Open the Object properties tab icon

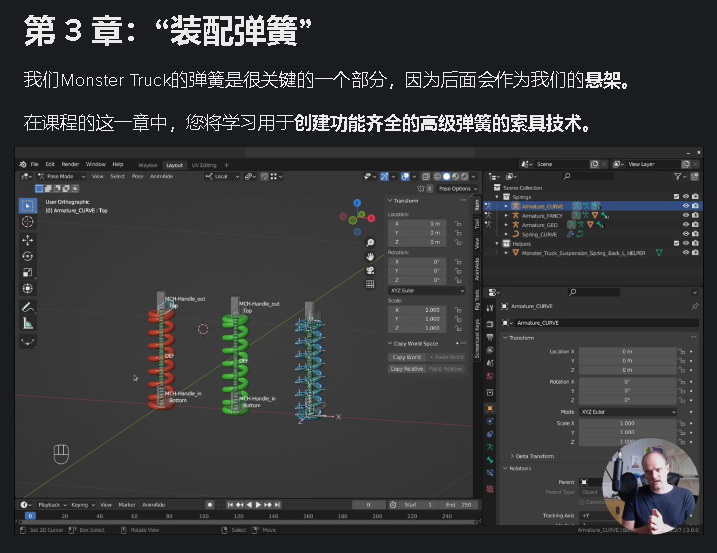(x=490, y=408)
